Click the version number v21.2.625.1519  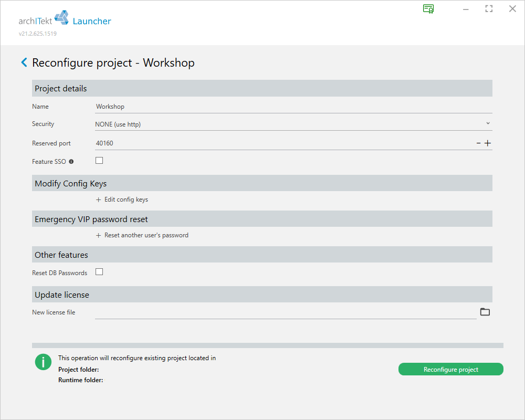(37, 34)
